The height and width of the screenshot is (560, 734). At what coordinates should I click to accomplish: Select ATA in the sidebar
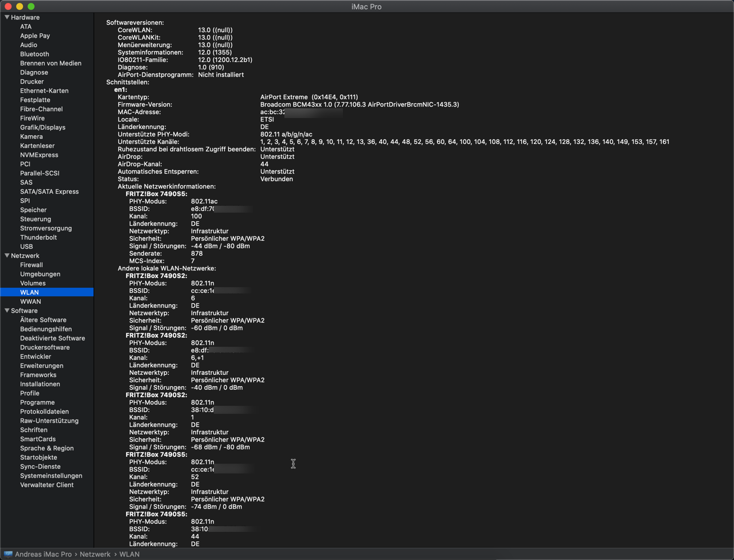[26, 26]
